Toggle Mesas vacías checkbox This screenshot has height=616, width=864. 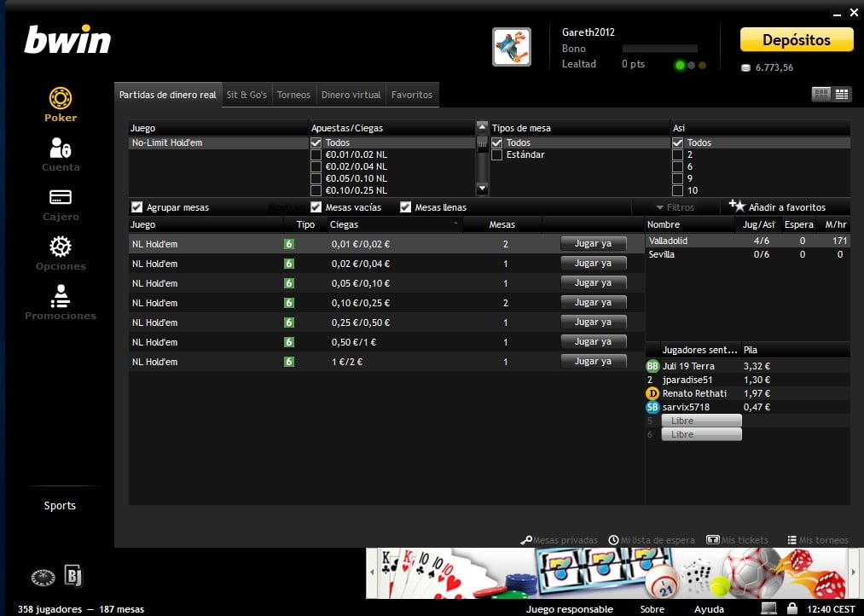pyautogui.click(x=316, y=207)
